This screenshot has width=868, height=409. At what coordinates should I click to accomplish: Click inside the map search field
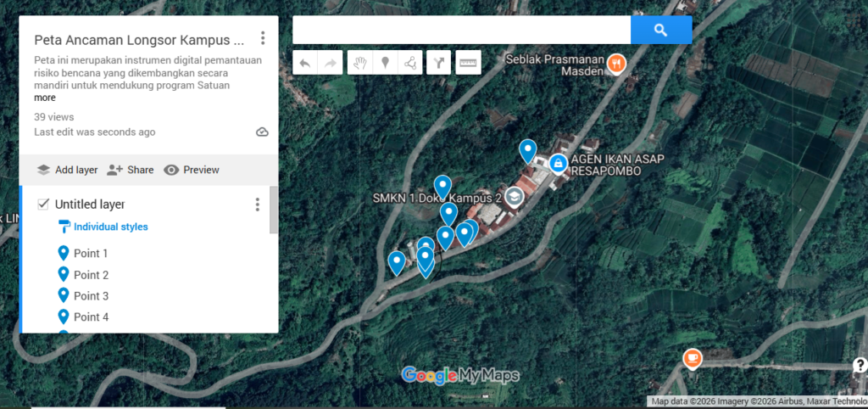point(461,30)
